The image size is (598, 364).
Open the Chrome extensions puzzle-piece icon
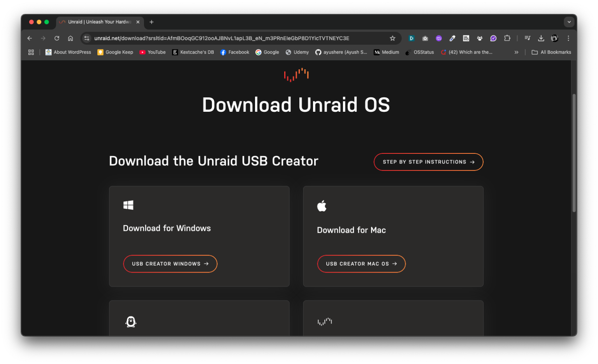pos(507,38)
